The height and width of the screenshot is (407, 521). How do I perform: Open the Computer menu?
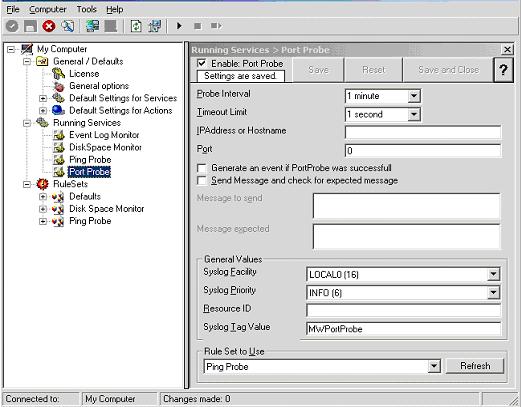(x=48, y=9)
